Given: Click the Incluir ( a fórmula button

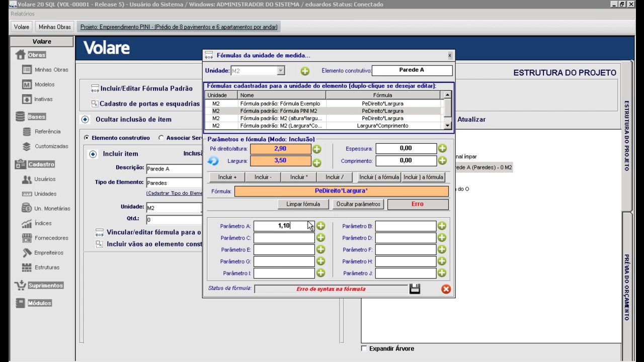Looking at the screenshot, I should [379, 177].
